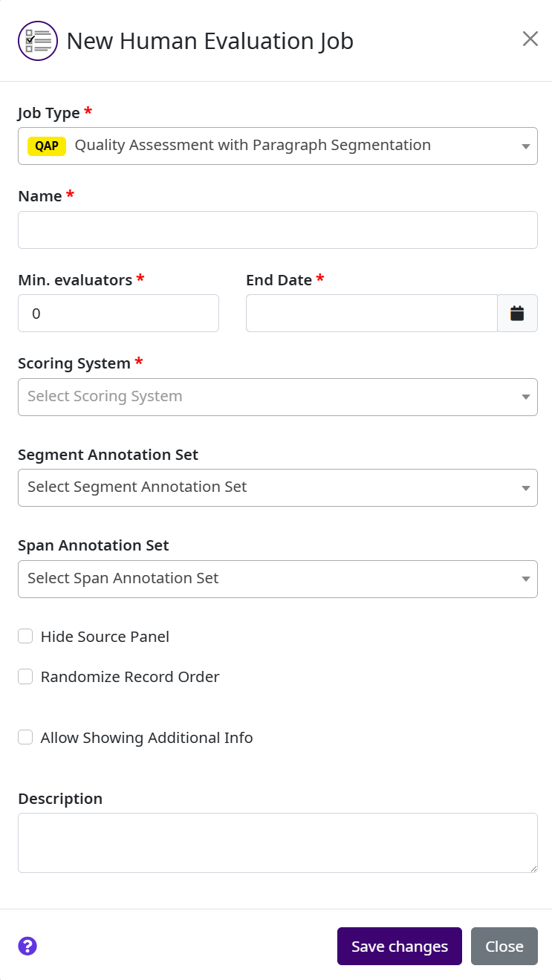Dismiss the dialog with the X icon
This screenshot has height=980, width=552.
point(530,39)
